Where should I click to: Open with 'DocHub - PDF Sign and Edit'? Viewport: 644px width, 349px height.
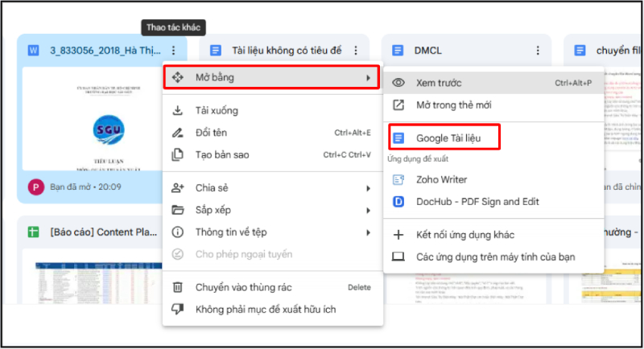pyautogui.click(x=493, y=202)
